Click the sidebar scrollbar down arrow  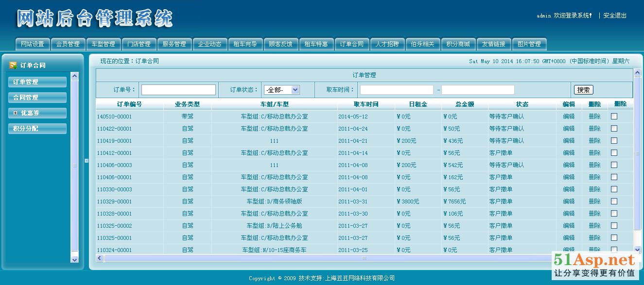(74, 260)
